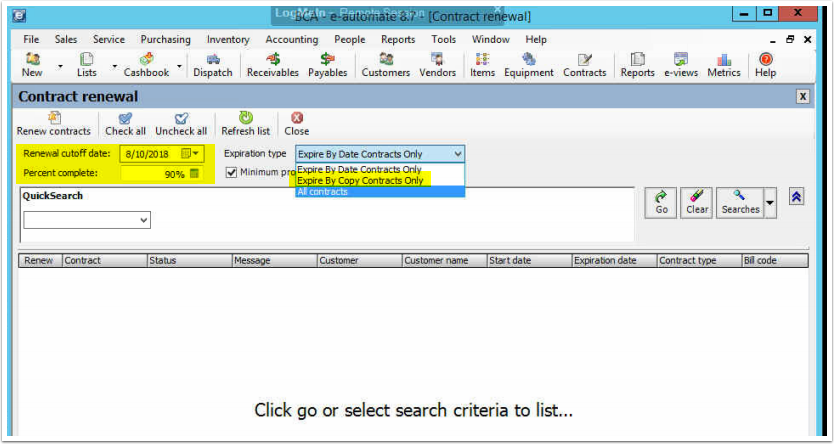Sort by the Bill code column header
This screenshot has height=444, width=834.
(775, 261)
